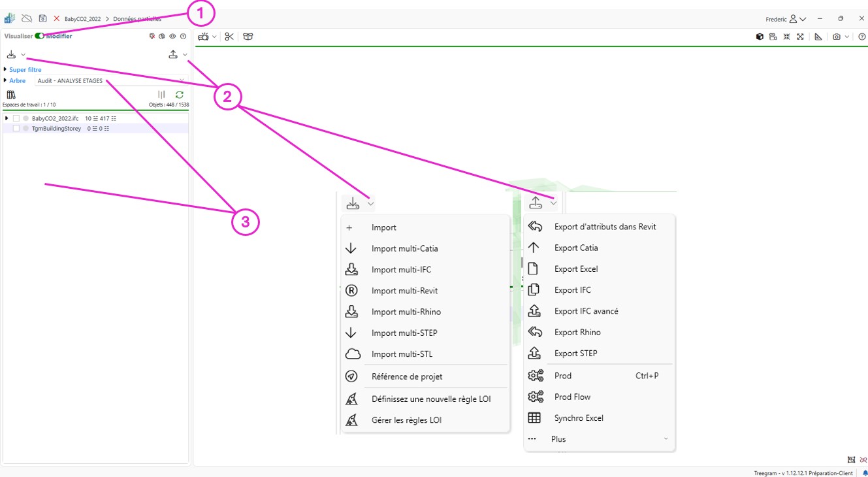
Task: Tick the TgmBuildingStorey checkbox
Action: point(16,129)
